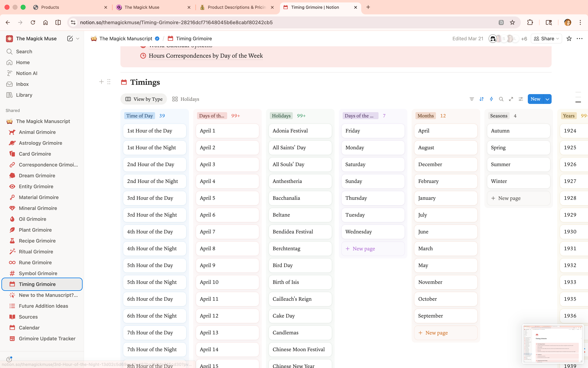The image size is (588, 368).
Task: Open the New button dropdown arrow
Action: (547, 99)
